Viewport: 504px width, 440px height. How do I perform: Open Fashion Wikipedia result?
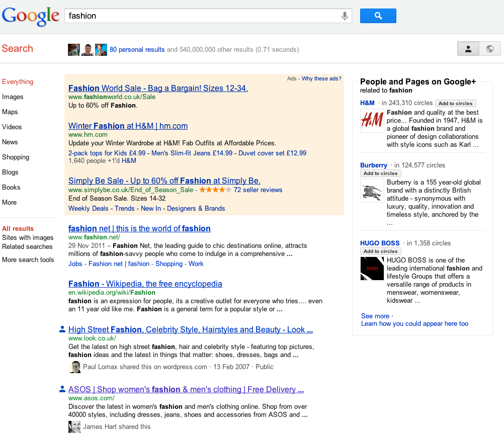tap(145, 284)
